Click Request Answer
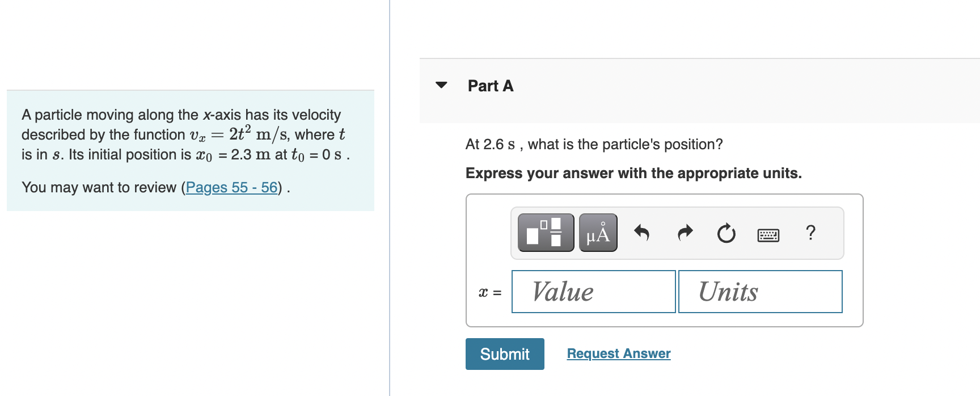The image size is (980, 396). pos(618,353)
